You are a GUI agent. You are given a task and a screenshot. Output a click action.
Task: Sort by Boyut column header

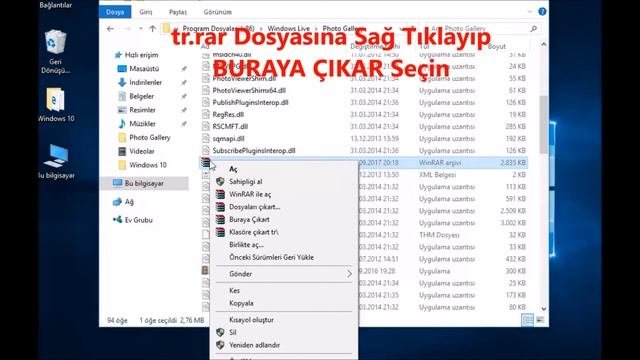coord(497,47)
